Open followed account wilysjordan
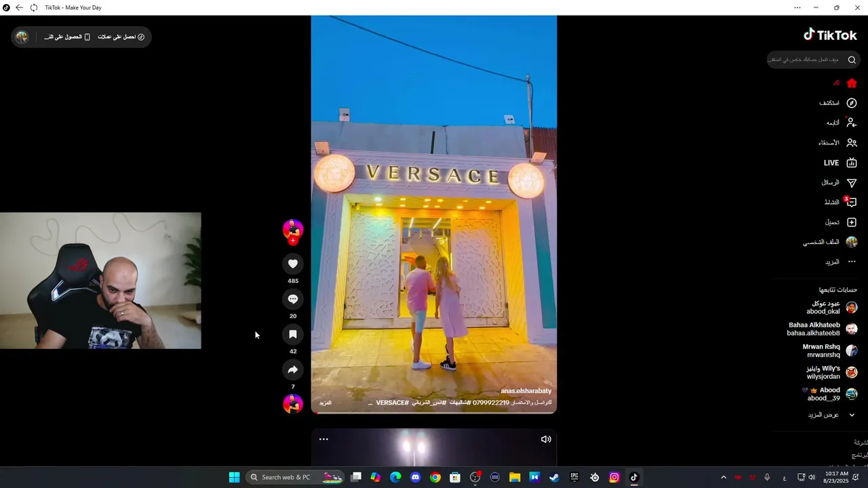Image resolution: width=868 pixels, height=488 pixels. [x=831, y=373]
